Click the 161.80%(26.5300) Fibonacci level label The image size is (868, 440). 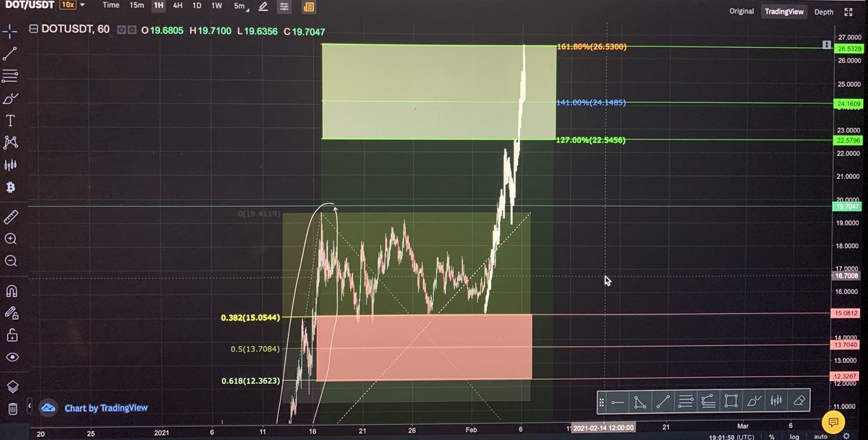click(x=592, y=47)
